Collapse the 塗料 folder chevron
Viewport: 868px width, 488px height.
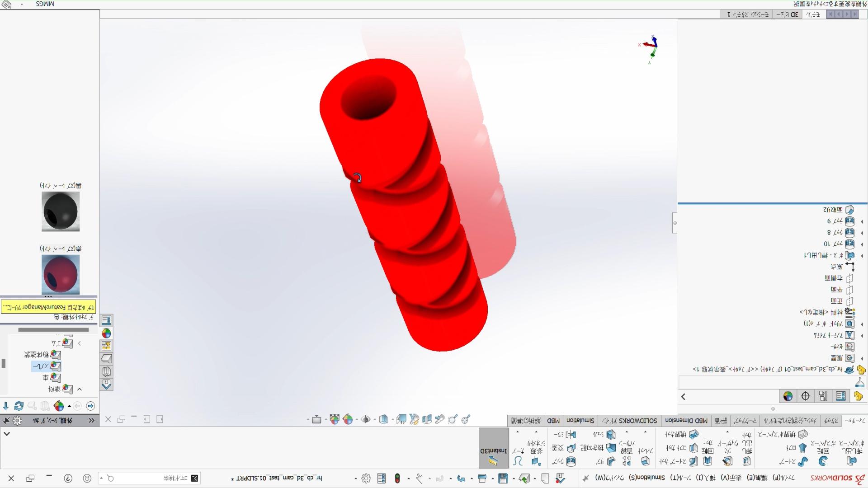(x=80, y=389)
